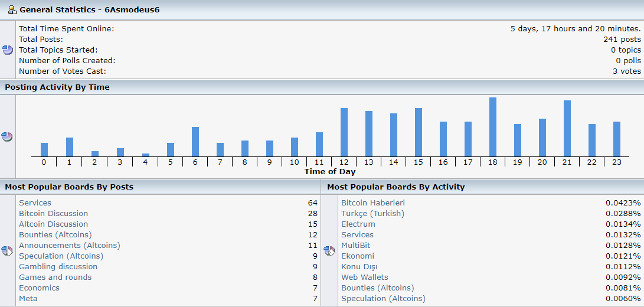Click the 'Posting Activity By Time' header

[57, 87]
